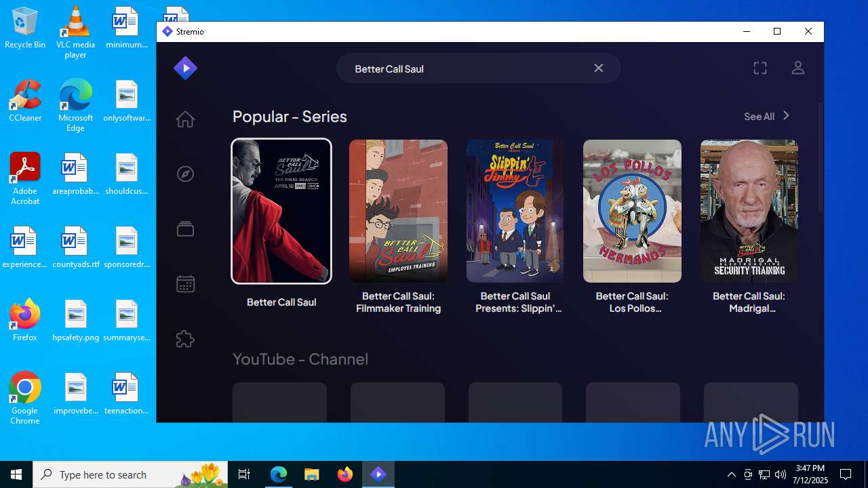The height and width of the screenshot is (488, 868).
Task: Open CCleaner desktop shortcut
Action: click(25, 102)
